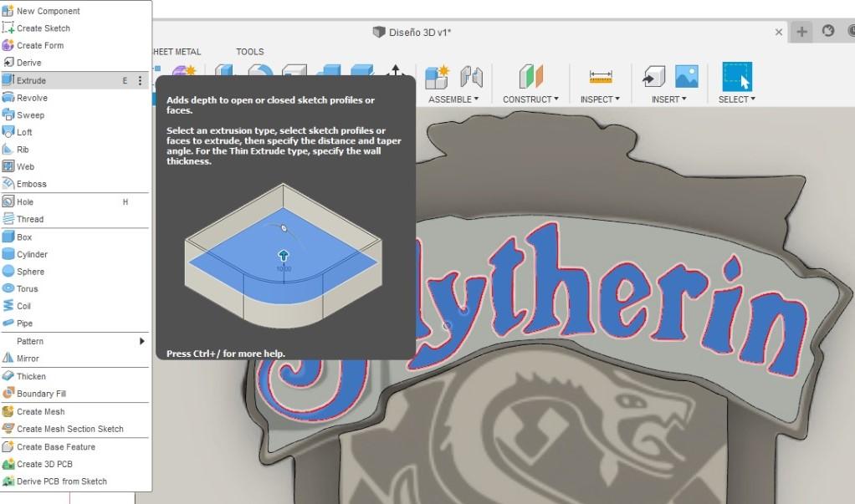The height and width of the screenshot is (504, 855).
Task: Click the plus button for a new design
Action: click(x=801, y=32)
